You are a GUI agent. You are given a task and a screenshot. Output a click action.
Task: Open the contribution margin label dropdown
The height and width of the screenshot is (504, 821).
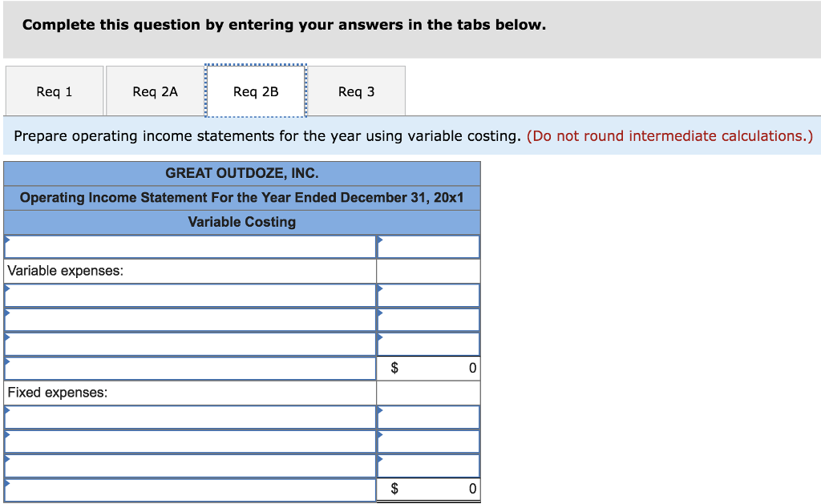(x=190, y=368)
